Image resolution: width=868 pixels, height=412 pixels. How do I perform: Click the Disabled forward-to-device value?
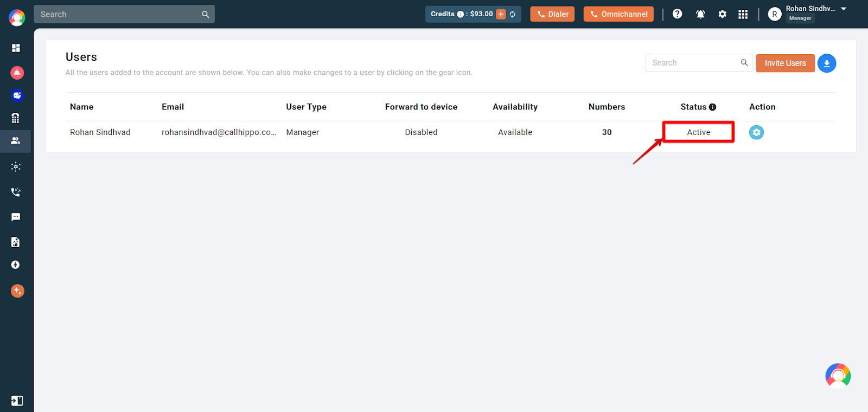pos(421,132)
